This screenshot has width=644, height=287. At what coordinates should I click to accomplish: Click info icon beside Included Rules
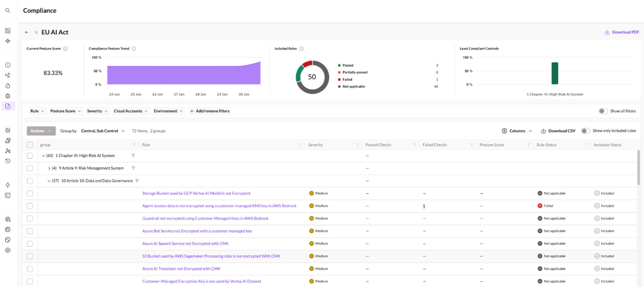[301, 49]
